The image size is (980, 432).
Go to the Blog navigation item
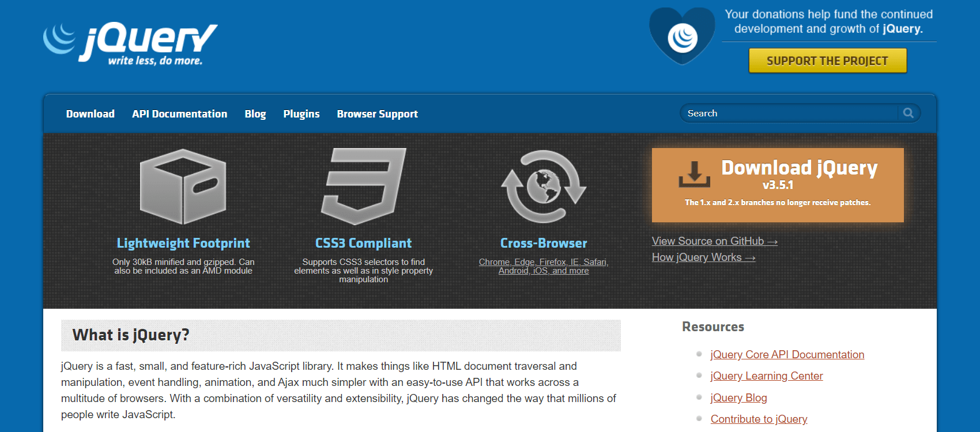point(255,114)
